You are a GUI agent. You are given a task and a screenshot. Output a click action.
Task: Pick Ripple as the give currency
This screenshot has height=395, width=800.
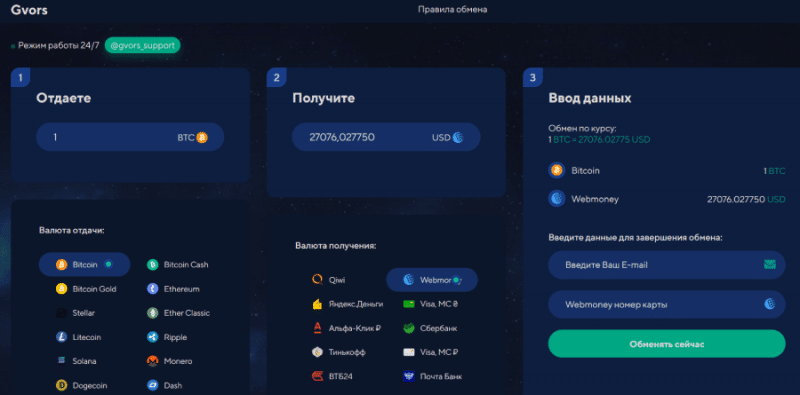coord(167,337)
